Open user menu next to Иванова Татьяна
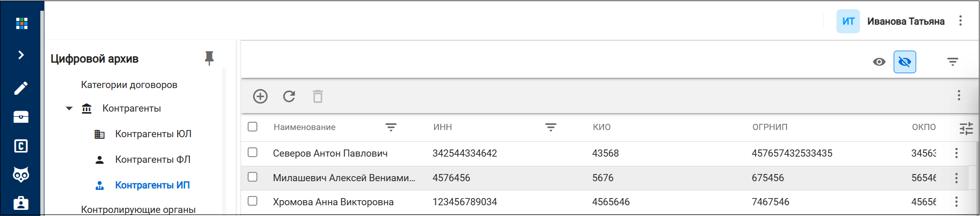 (x=960, y=21)
